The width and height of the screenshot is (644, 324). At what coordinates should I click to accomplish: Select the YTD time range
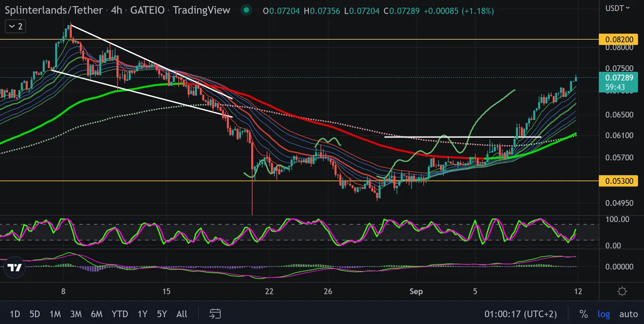tap(120, 314)
